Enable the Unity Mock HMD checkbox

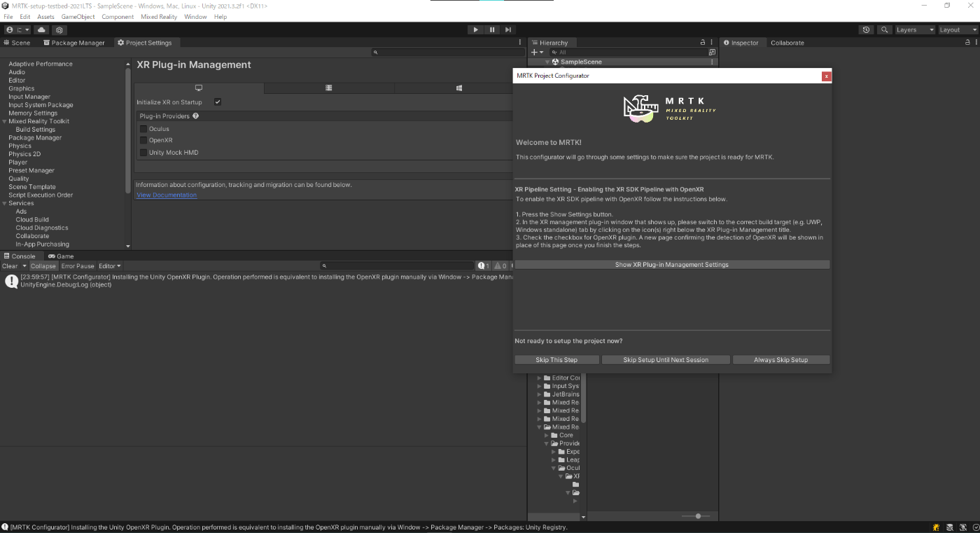(x=143, y=152)
